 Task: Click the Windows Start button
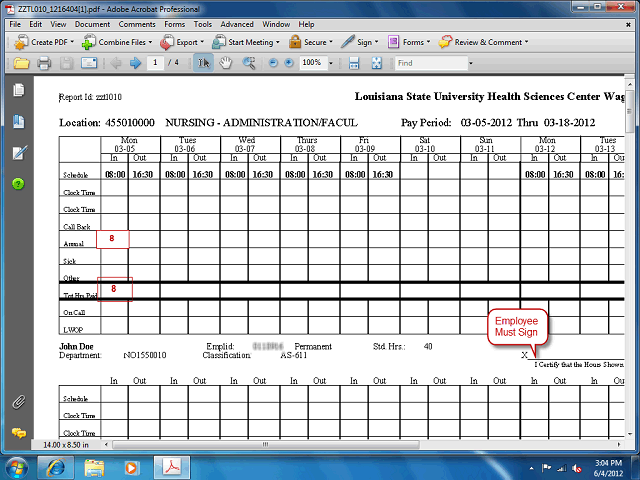[16, 467]
